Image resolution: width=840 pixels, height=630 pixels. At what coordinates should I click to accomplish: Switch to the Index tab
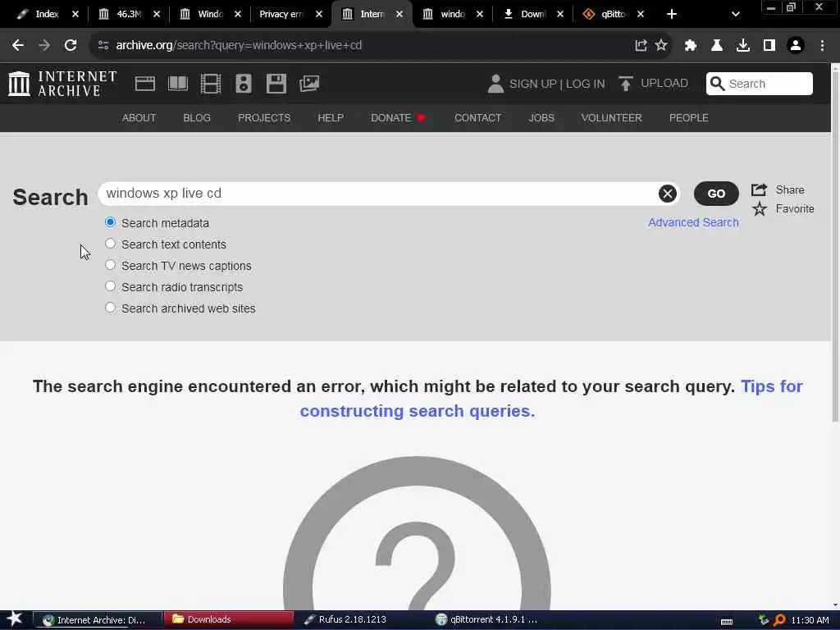tap(47, 15)
